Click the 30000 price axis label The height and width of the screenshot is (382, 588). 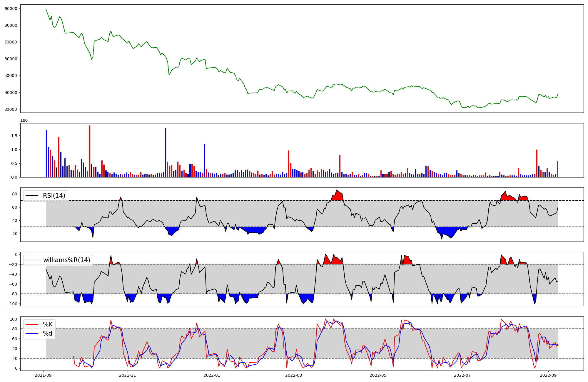(11, 109)
